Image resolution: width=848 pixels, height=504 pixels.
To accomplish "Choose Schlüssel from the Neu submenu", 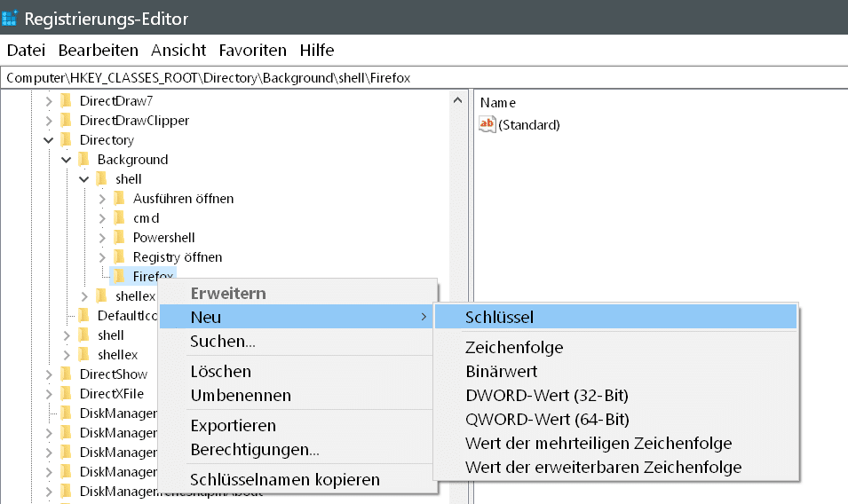I will [x=499, y=317].
